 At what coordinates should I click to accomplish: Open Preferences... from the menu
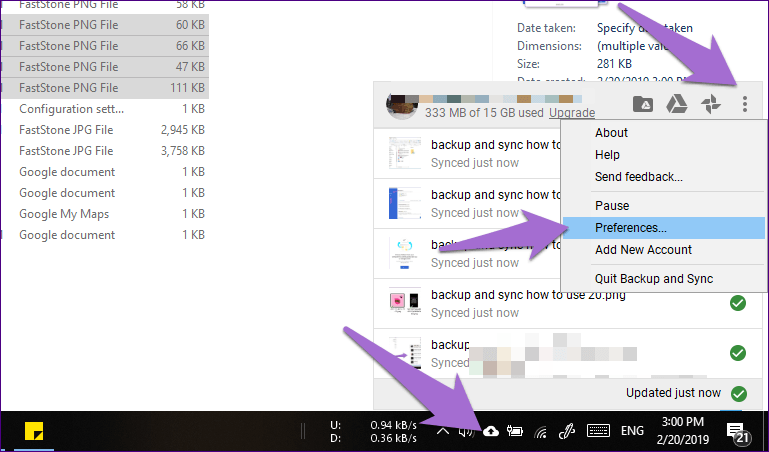tap(664, 228)
